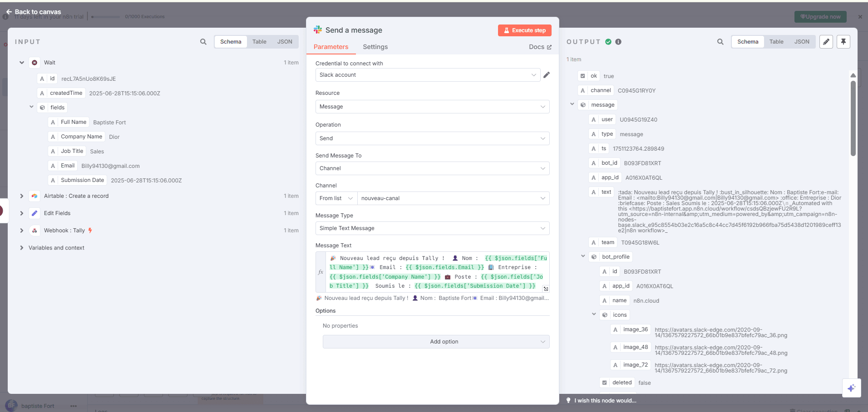Click the fx expression indicator
The image size is (868, 412).
(x=321, y=272)
